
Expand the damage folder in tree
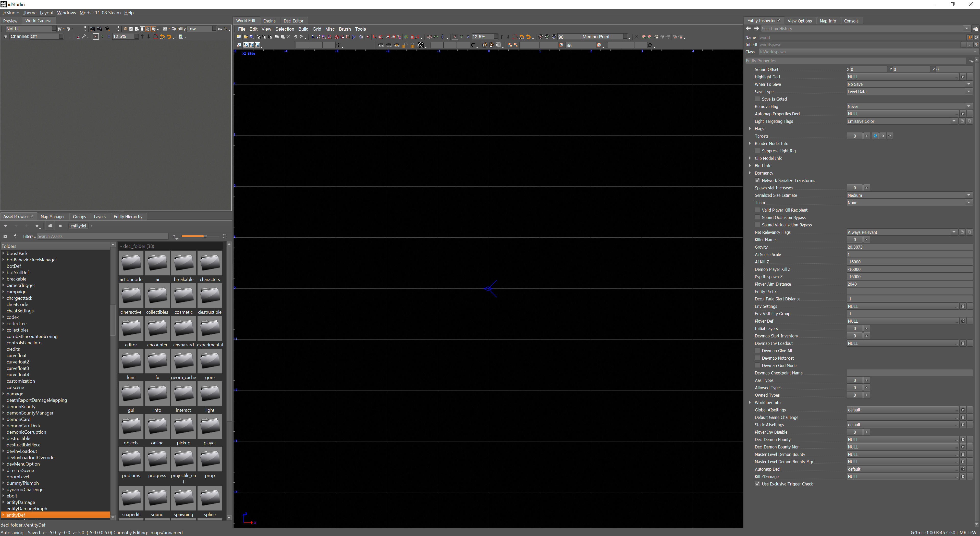point(3,394)
